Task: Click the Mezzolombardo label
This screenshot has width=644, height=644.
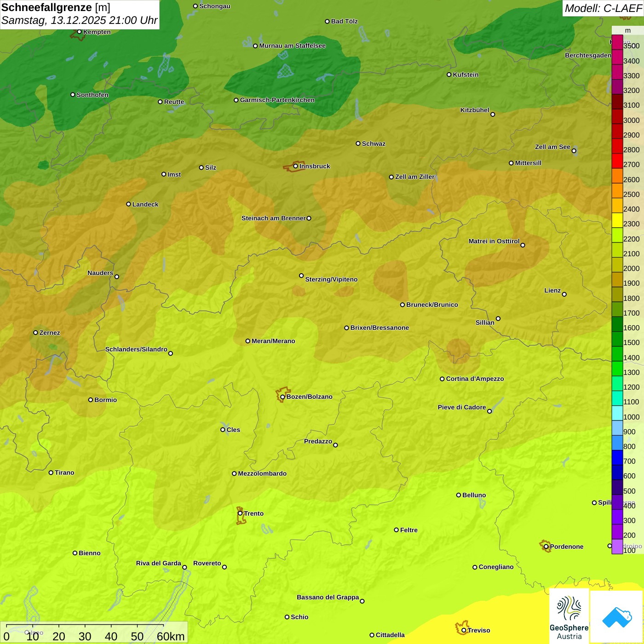Action: point(262,473)
